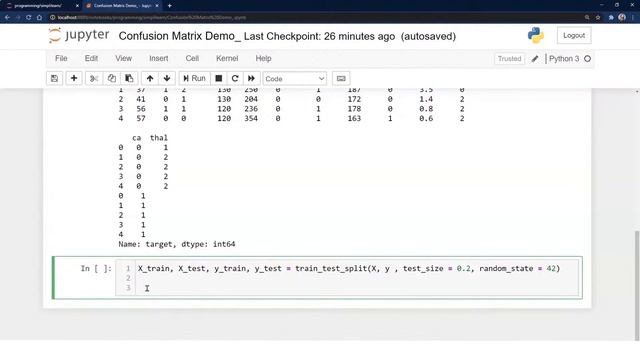The height and width of the screenshot is (360, 640).
Task: Click the browser address bar
Action: (x=318, y=18)
